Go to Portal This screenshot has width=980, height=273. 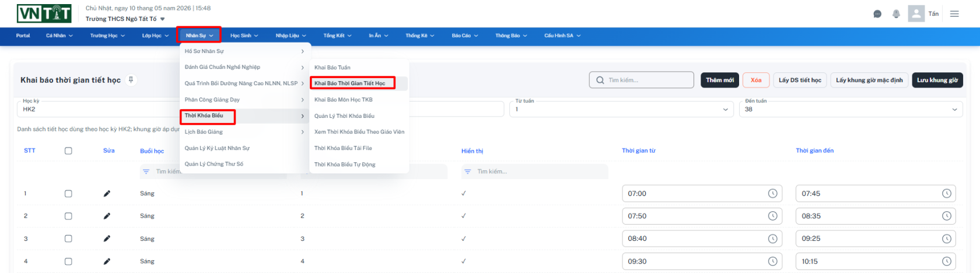23,36
